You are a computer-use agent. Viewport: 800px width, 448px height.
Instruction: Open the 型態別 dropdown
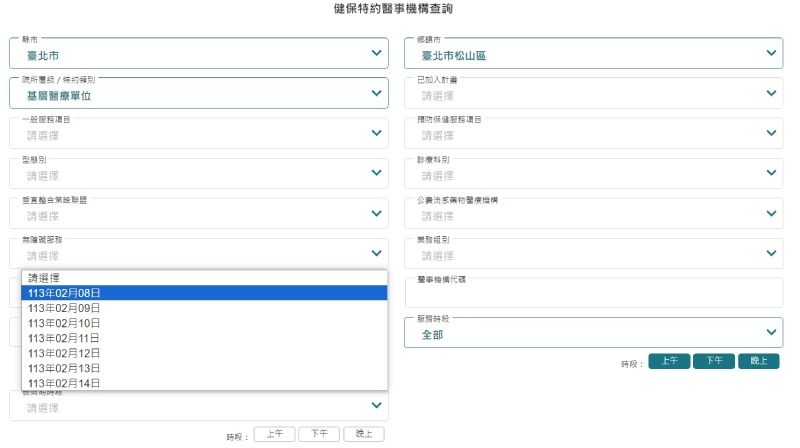[x=198, y=173]
